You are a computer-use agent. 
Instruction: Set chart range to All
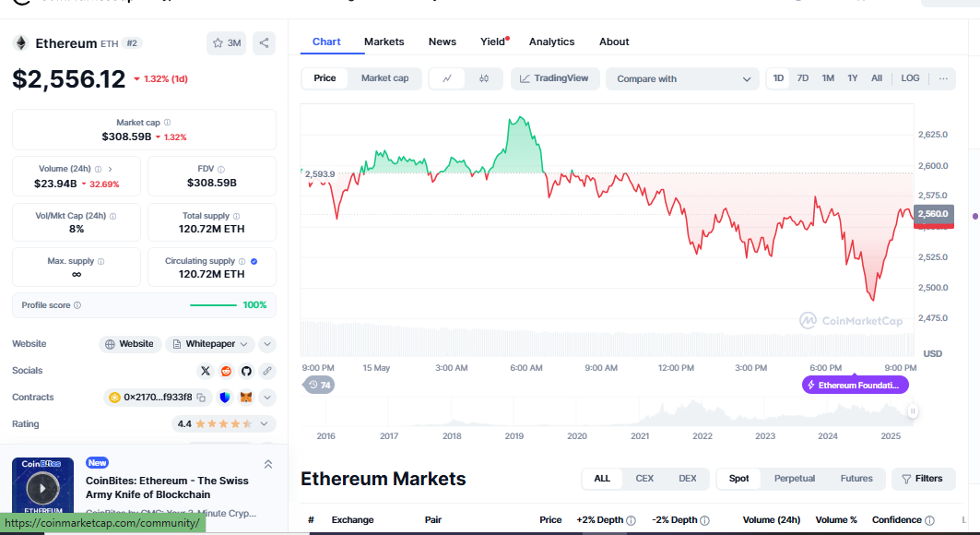[877, 78]
